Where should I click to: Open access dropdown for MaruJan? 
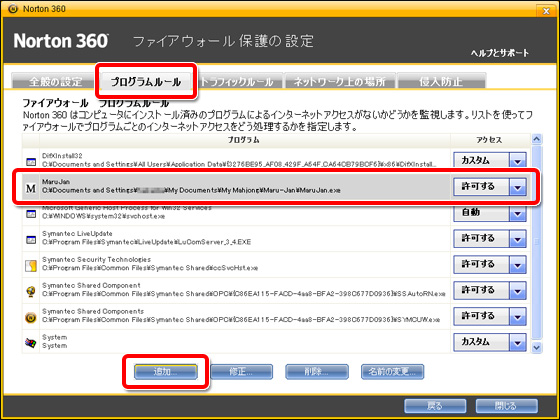click(518, 187)
